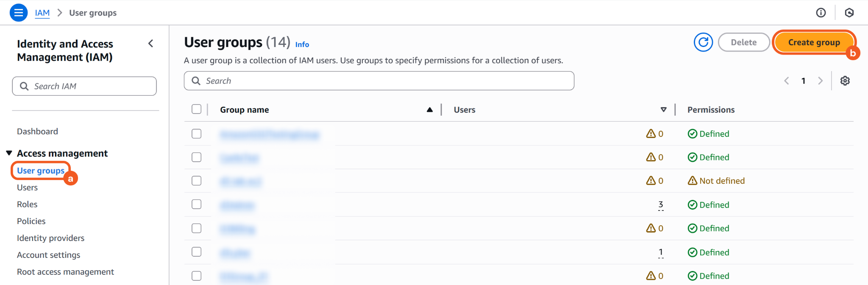Open Policies in the sidebar
This screenshot has height=285, width=868.
coord(31,221)
